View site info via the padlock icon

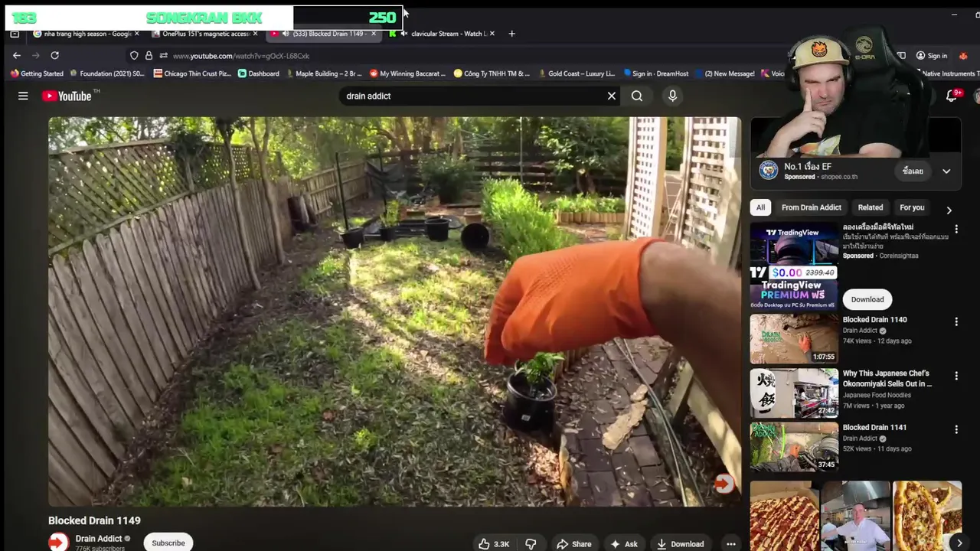[x=149, y=56]
